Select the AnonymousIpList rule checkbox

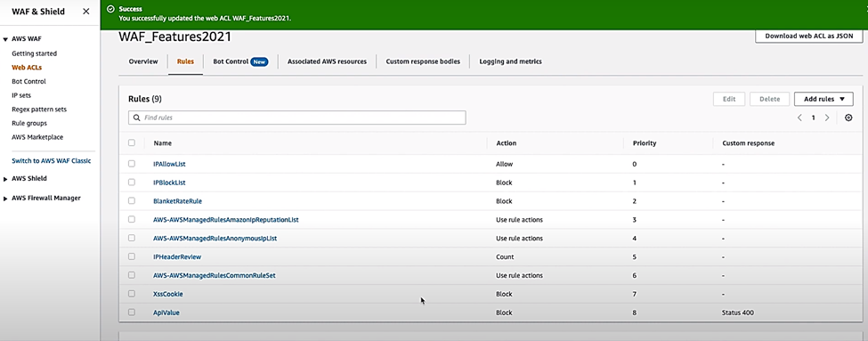[132, 238]
